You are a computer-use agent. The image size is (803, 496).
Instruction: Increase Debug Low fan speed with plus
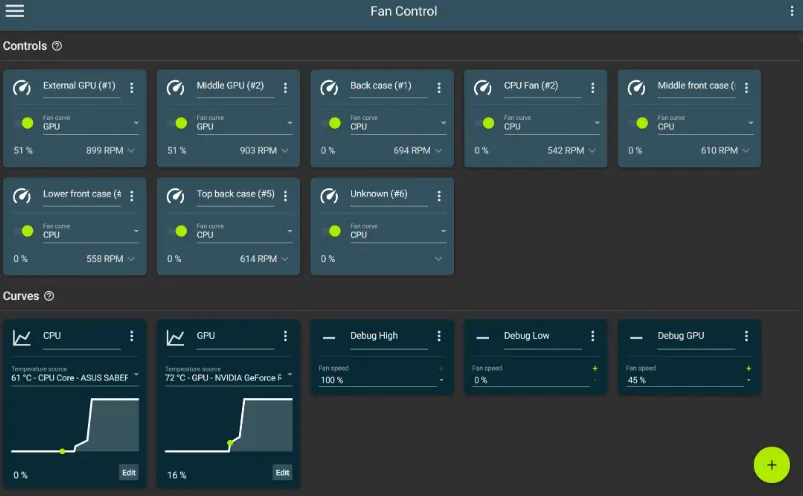pyautogui.click(x=595, y=369)
